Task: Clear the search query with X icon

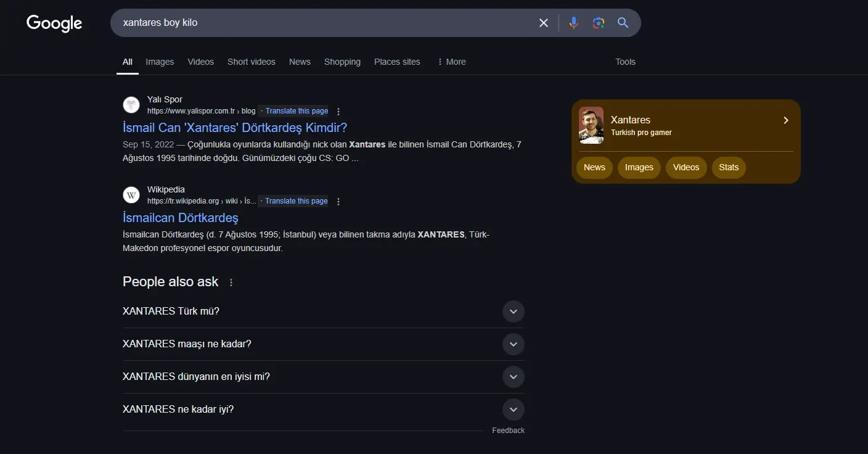Action: pos(544,23)
